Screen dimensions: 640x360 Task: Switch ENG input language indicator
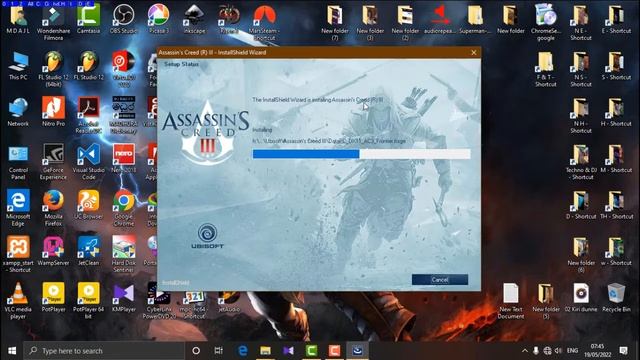(572, 351)
